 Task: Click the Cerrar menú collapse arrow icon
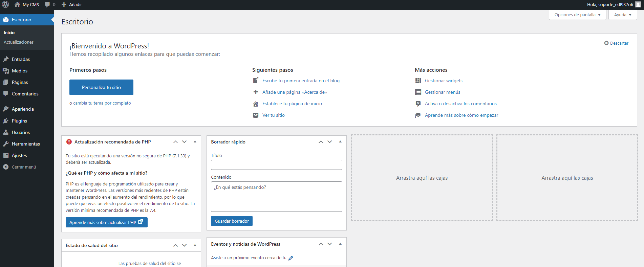[6, 167]
